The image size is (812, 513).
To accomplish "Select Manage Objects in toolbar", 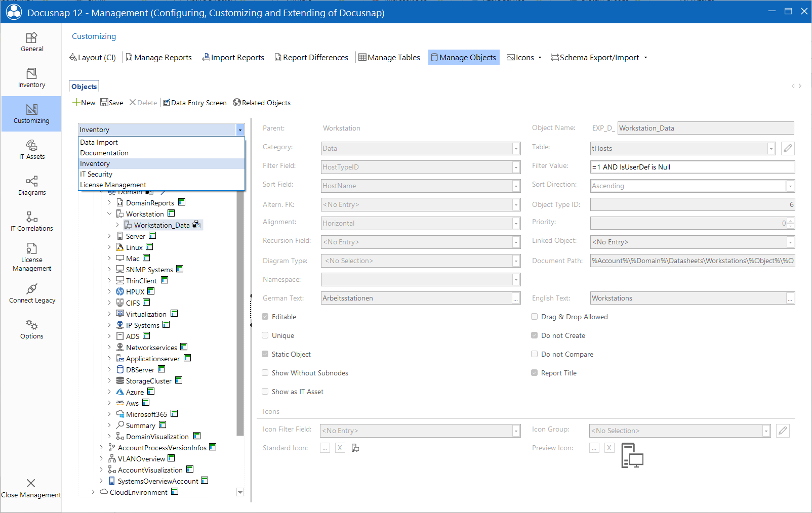I will (x=464, y=58).
